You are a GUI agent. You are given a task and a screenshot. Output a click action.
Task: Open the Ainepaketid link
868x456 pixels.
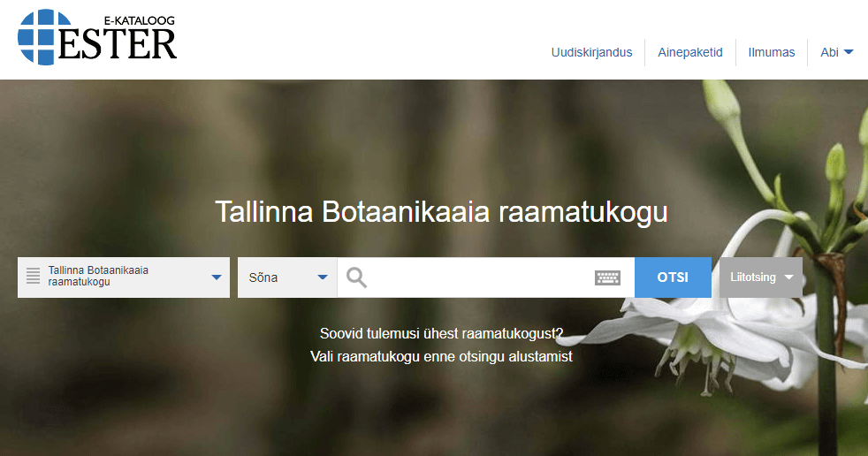689,52
